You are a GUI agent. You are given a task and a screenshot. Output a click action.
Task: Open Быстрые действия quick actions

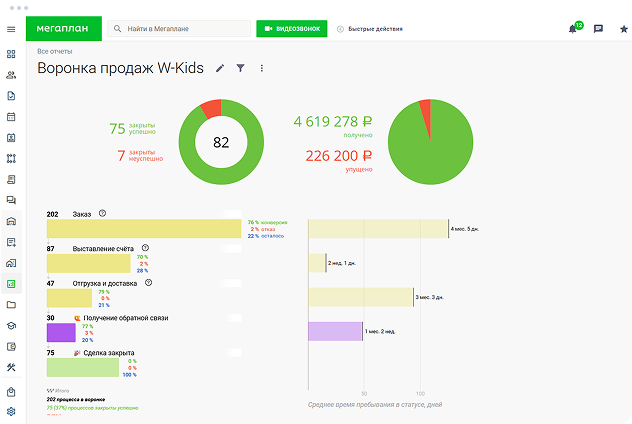(370, 29)
